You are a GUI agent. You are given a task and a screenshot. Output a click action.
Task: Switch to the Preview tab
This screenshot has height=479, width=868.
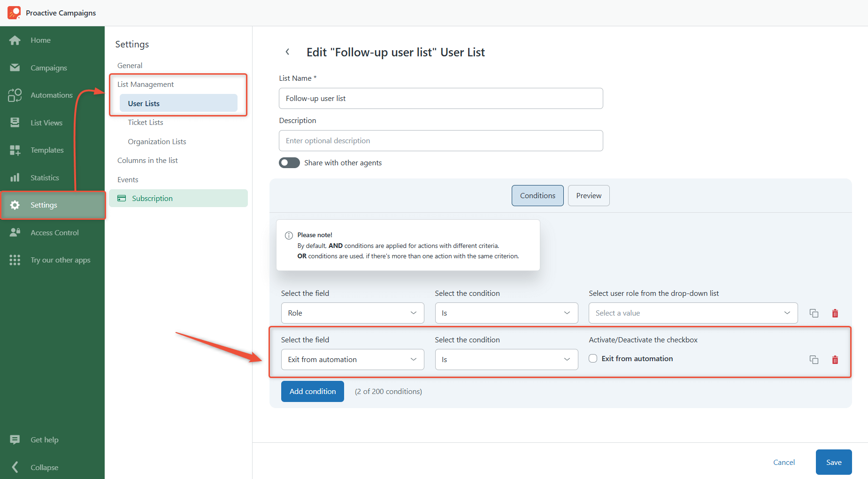[589, 195]
